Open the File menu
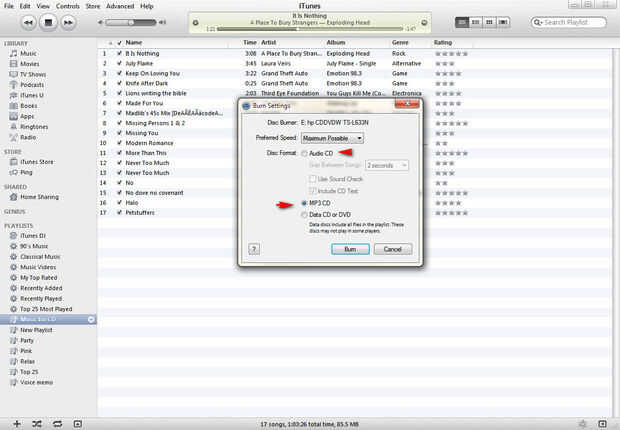Viewport: 620px width, 430px height. [x=8, y=6]
